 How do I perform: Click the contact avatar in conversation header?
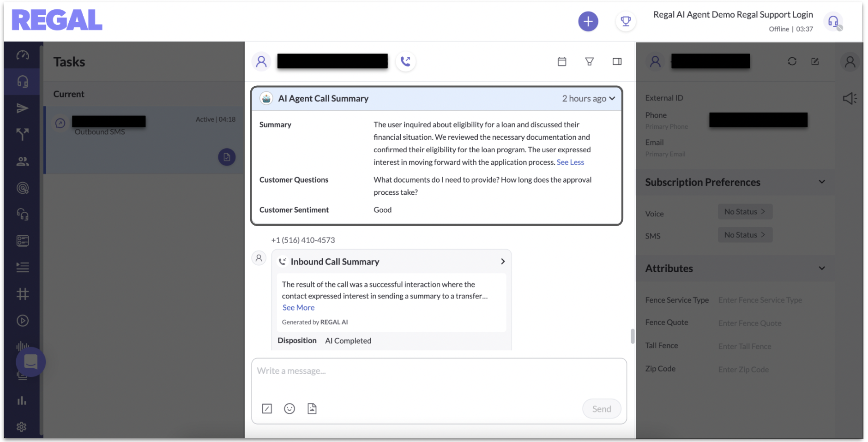pyautogui.click(x=261, y=61)
